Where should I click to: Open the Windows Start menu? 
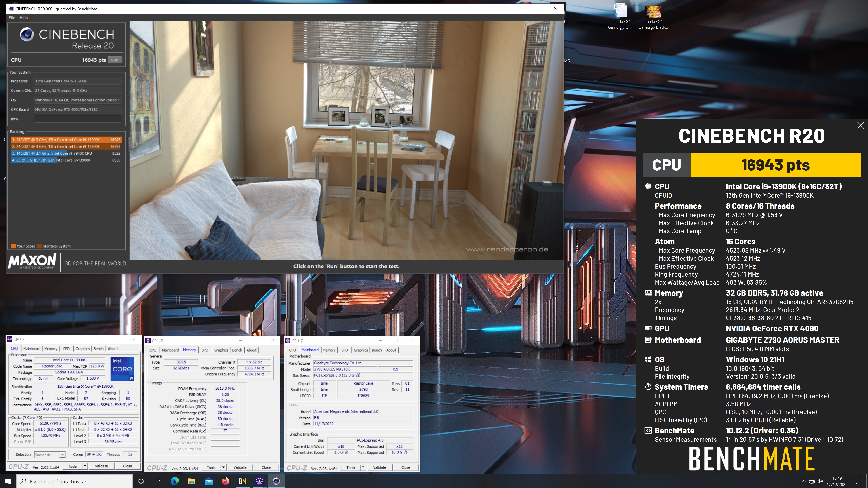click(8, 481)
